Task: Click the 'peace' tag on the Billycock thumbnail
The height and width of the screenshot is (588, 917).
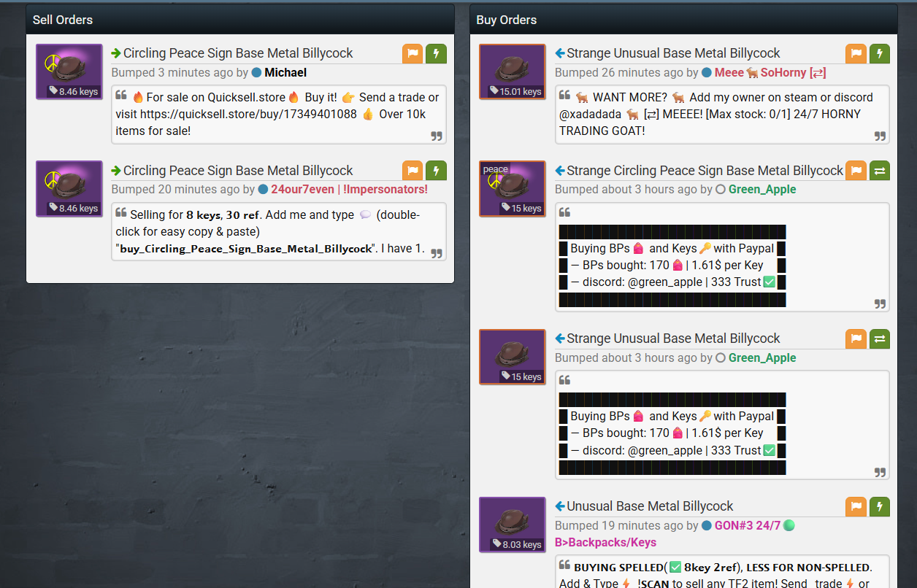Action: pyautogui.click(x=495, y=169)
